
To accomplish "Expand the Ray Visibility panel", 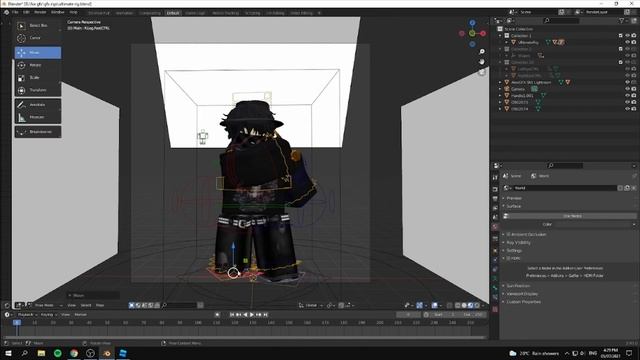I will point(518,242).
